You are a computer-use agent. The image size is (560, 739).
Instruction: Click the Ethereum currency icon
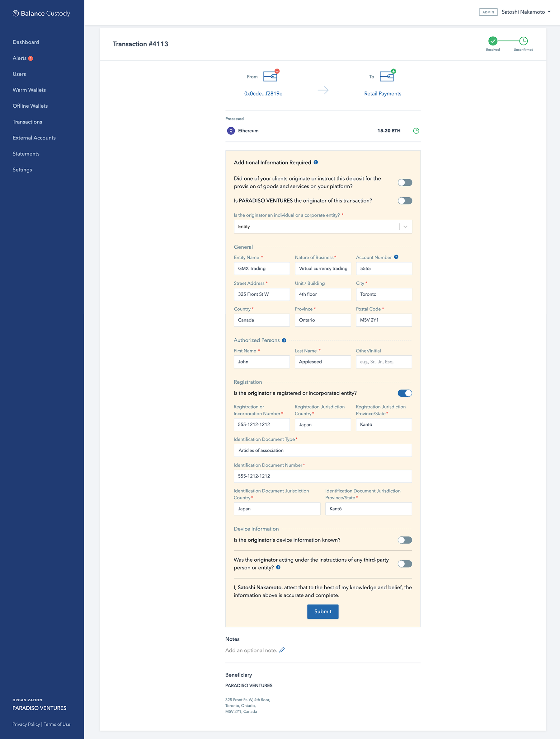click(x=231, y=131)
